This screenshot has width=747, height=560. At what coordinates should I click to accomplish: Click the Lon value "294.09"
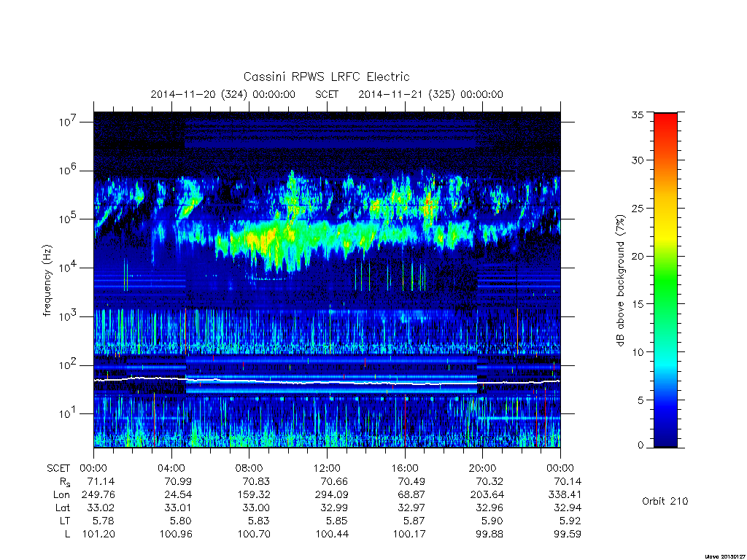pos(332,495)
